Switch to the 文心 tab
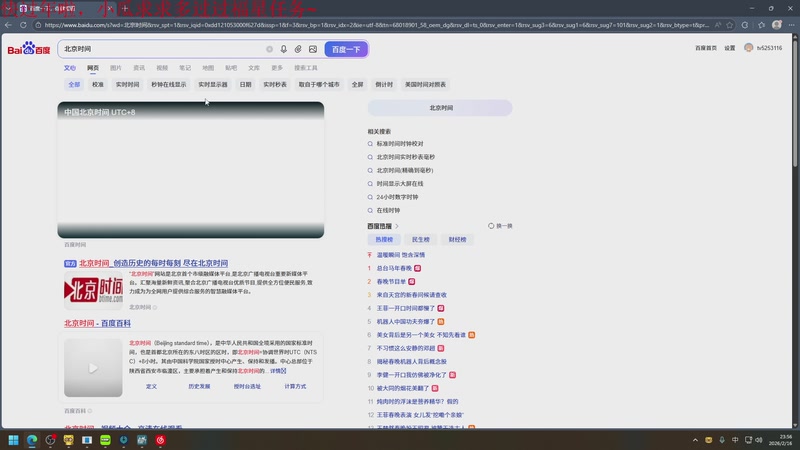Image resolution: width=800 pixels, height=450 pixels. 70,68
